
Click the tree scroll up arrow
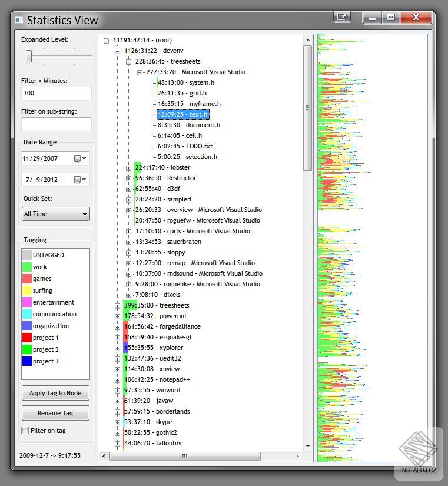point(308,40)
